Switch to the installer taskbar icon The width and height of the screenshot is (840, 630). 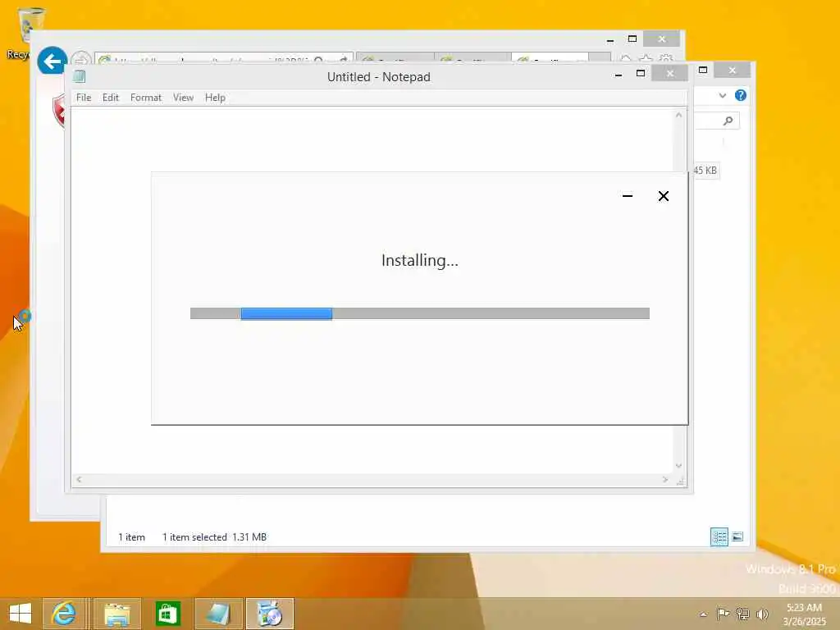pos(269,614)
